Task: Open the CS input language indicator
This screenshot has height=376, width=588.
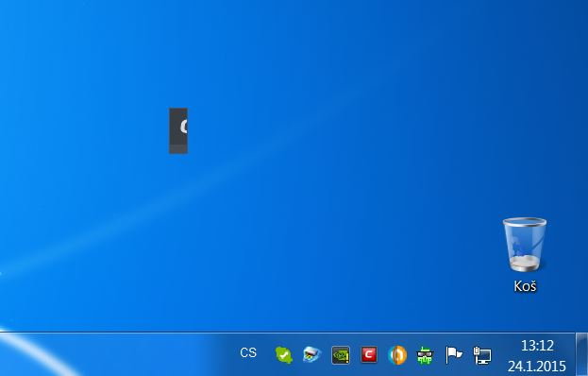Action: coord(248,353)
